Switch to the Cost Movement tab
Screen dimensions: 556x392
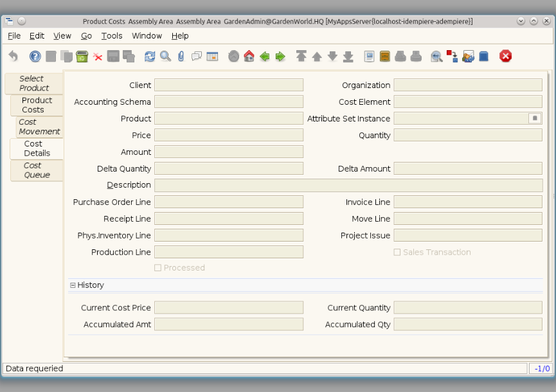39,127
